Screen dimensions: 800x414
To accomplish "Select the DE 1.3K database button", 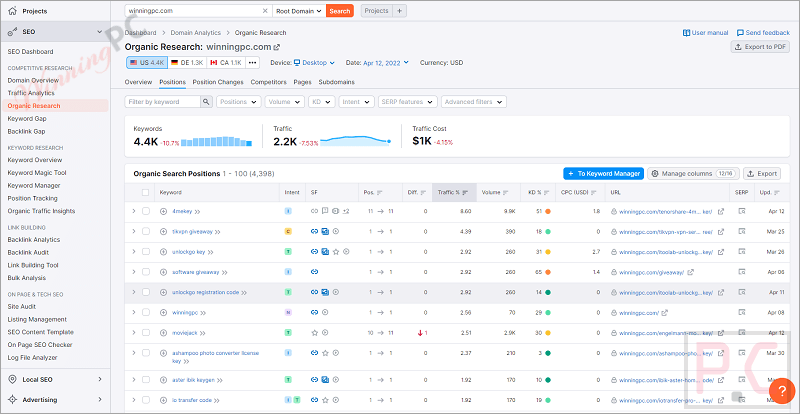I will [x=186, y=63].
